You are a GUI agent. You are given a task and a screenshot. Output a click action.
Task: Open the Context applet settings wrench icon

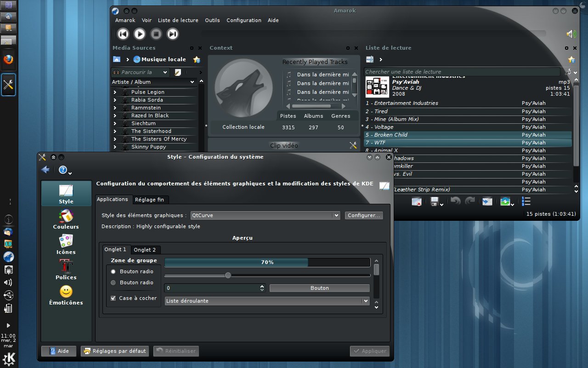pyautogui.click(x=353, y=145)
